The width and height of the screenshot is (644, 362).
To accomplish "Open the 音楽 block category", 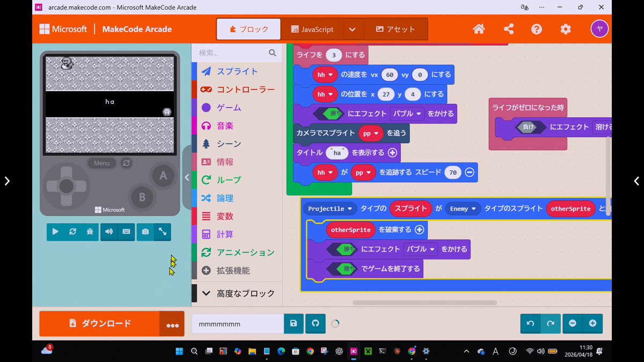I will pyautogui.click(x=237, y=126).
